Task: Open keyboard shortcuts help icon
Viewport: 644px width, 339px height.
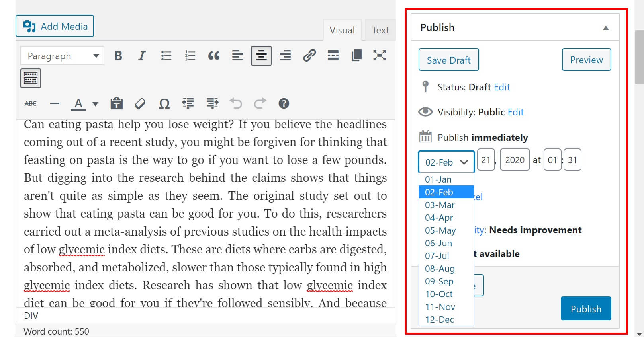Action: (x=284, y=104)
